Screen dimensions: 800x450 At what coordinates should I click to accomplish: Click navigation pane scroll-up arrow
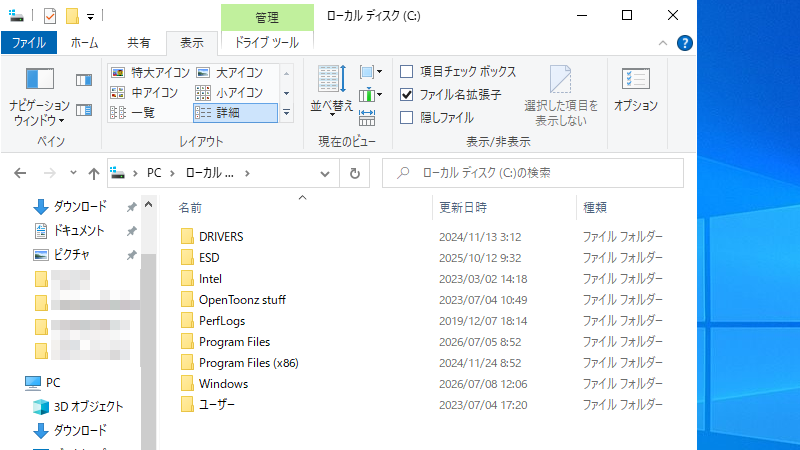pos(148,205)
